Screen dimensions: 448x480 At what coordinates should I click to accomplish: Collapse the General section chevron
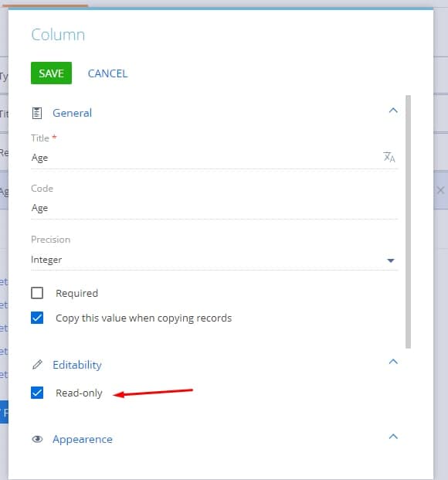(x=393, y=111)
